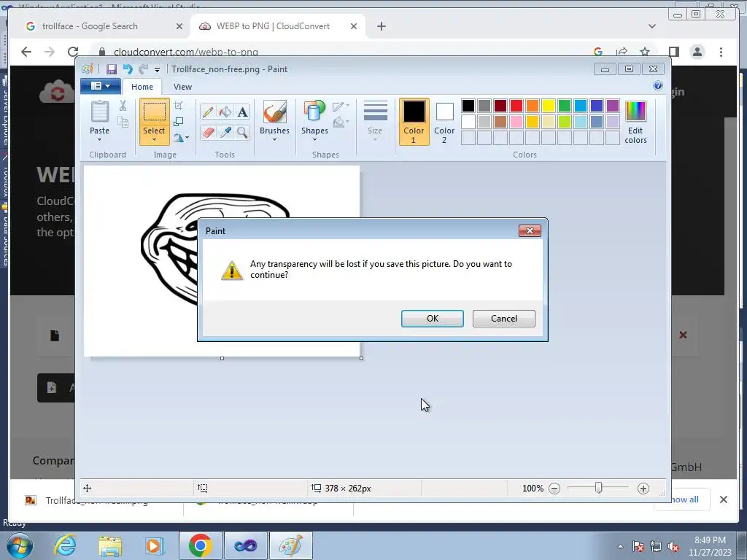
Task: Switch to the Home ribbon tab
Action: (x=142, y=87)
